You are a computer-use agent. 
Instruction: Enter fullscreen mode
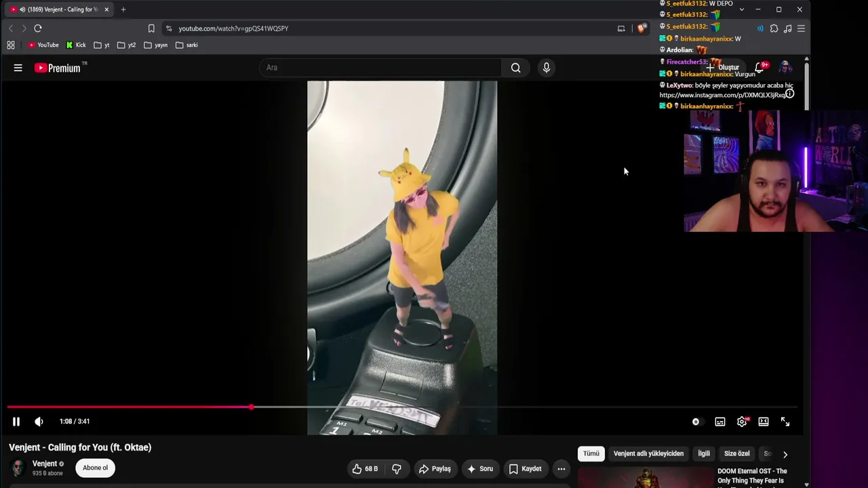coord(785,422)
